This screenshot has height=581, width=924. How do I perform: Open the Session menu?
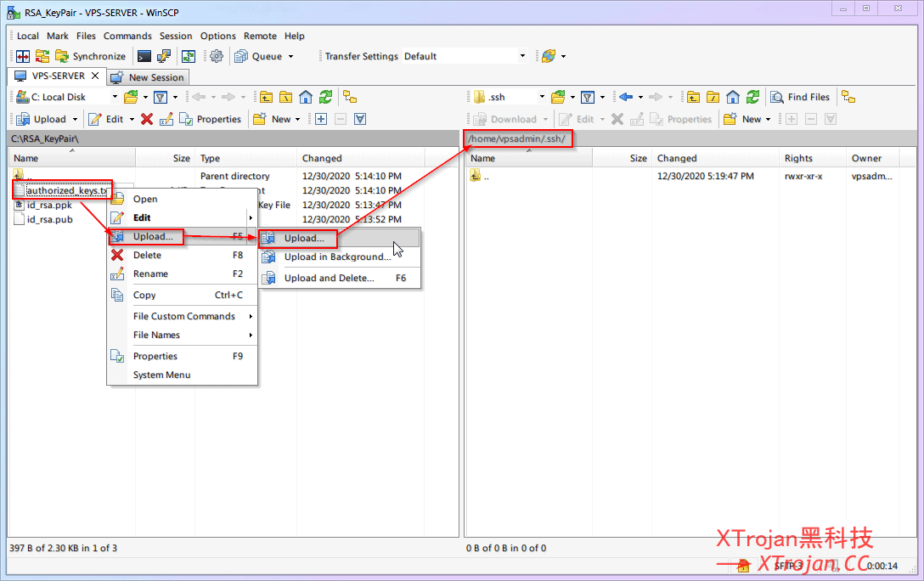click(176, 36)
